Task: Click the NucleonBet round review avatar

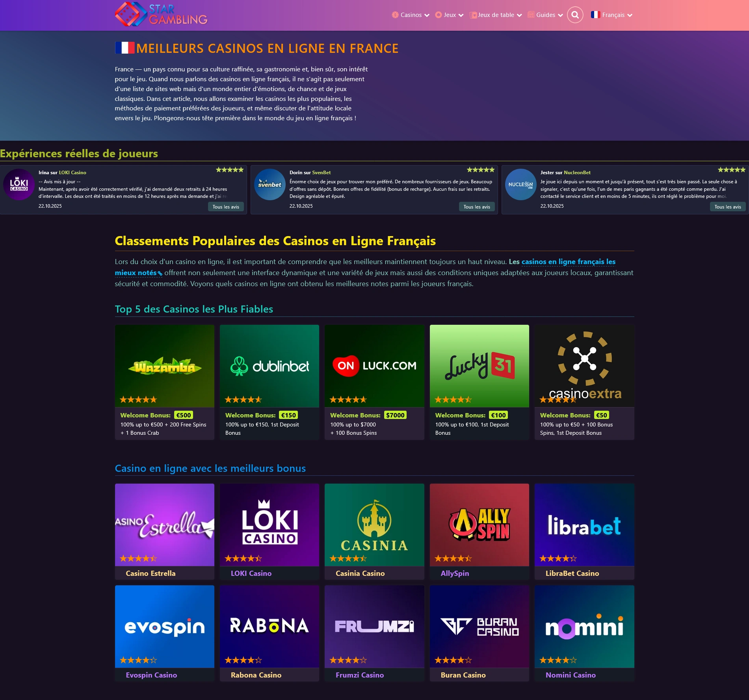Action: (520, 184)
